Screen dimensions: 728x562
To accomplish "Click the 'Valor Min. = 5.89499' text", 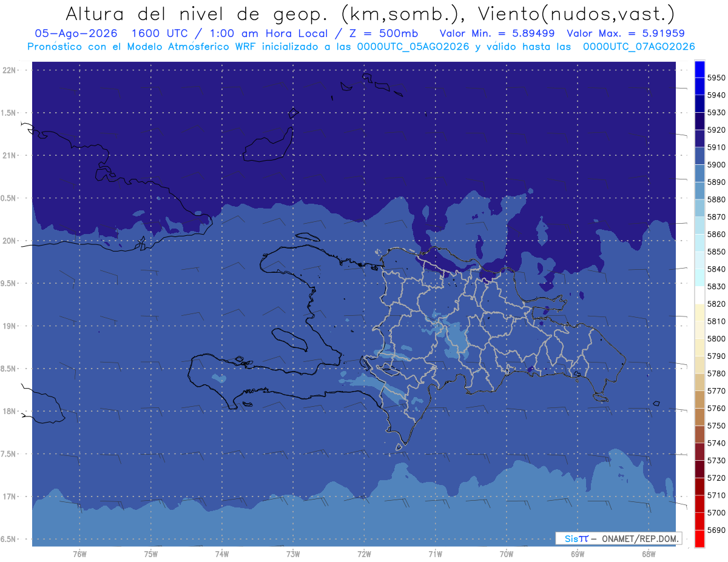I will pos(497,33).
